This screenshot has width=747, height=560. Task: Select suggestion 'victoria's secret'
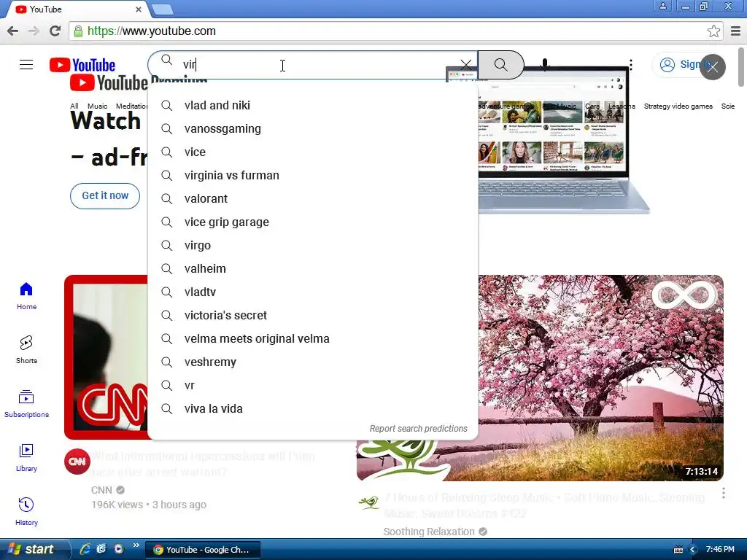312,315
